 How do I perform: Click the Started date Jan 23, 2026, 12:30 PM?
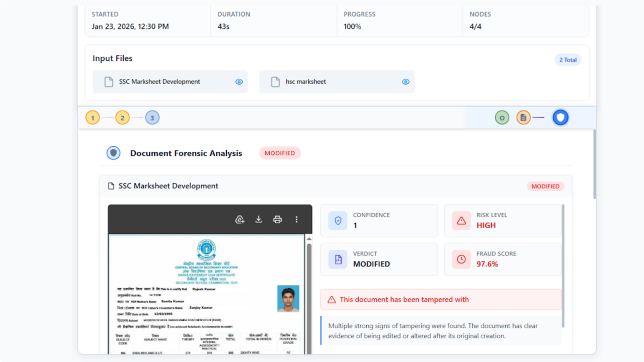[x=130, y=26]
